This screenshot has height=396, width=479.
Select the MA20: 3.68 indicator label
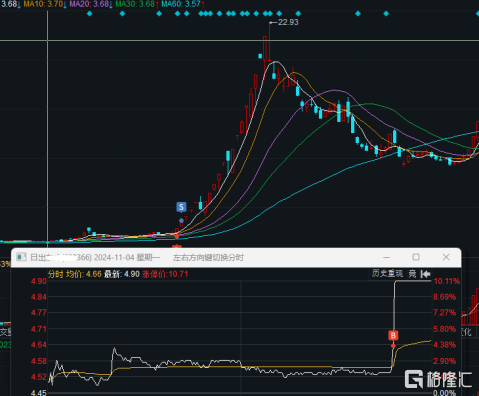click(89, 4)
